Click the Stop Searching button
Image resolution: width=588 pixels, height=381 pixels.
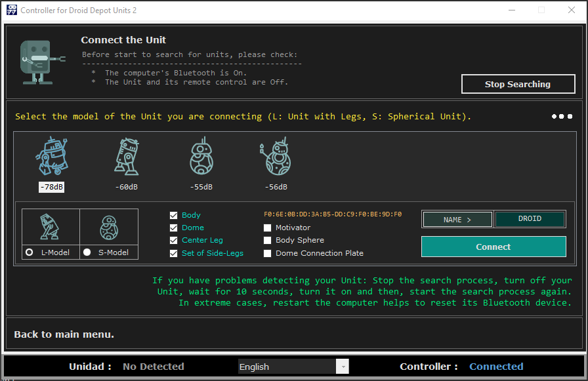point(518,84)
